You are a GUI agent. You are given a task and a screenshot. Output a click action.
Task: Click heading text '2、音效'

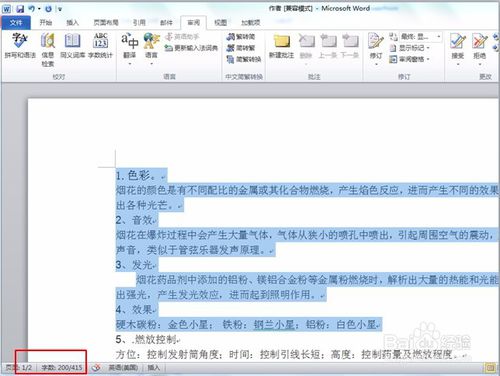point(134,220)
